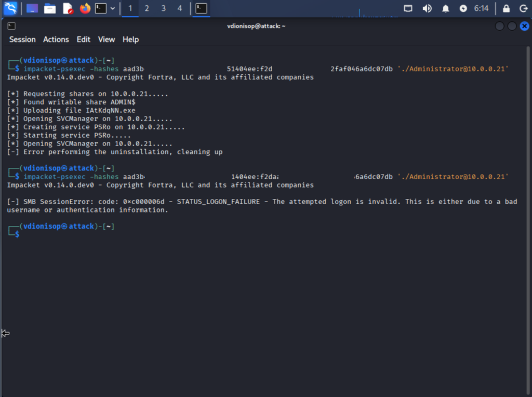
Task: Open the logout session icon
Action: click(x=524, y=8)
